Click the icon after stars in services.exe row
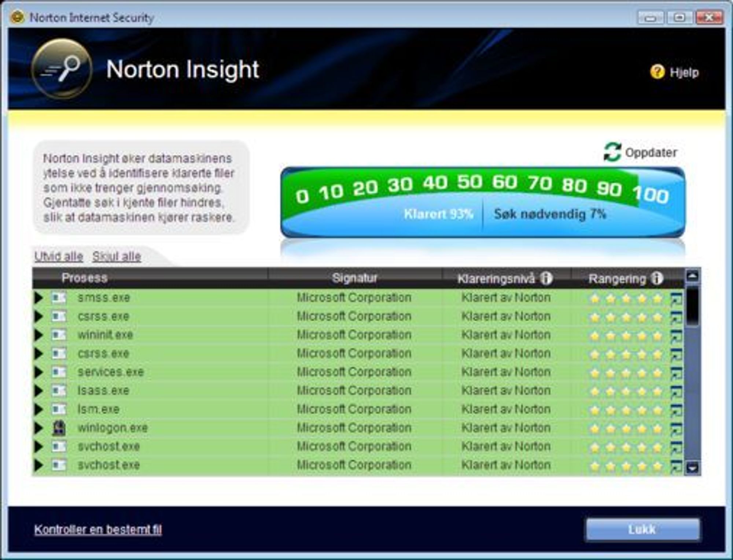This screenshot has height=560, width=733. click(x=677, y=373)
